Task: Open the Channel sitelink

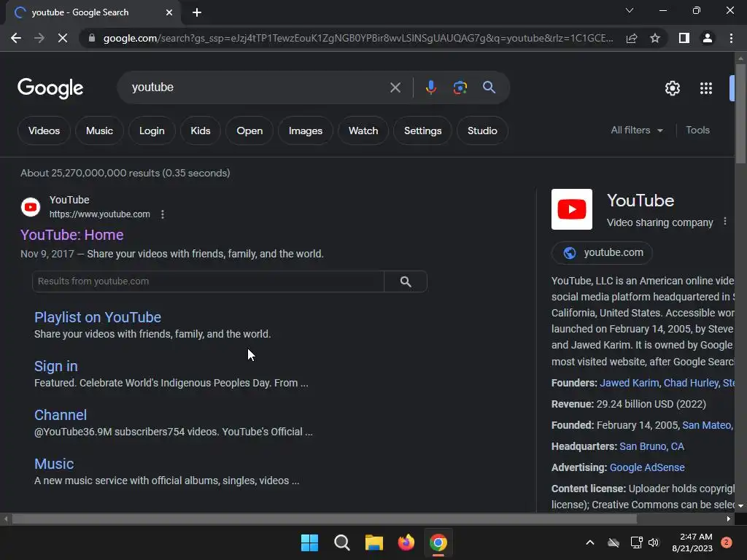Action: coord(61,415)
